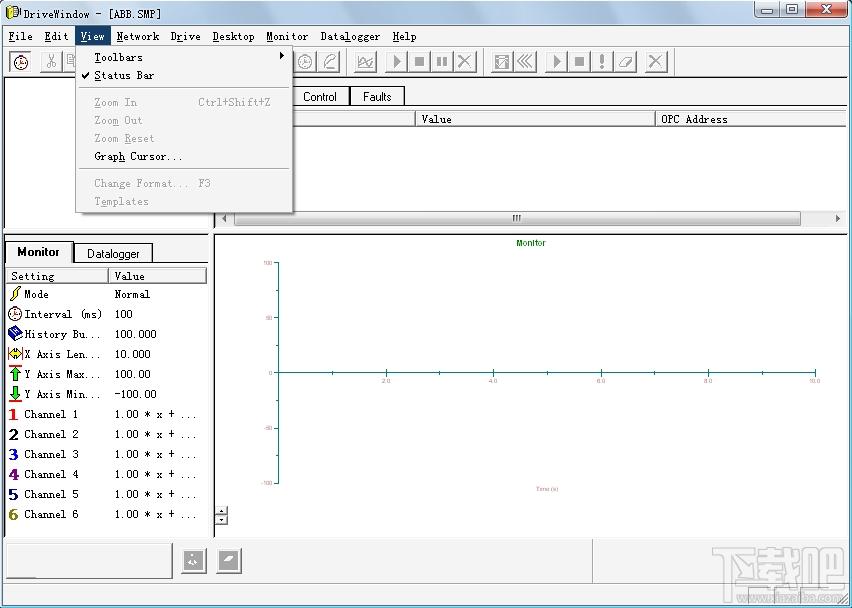Switch to the Datalogger tab in the settings panel
This screenshot has height=608, width=852.
coord(113,254)
